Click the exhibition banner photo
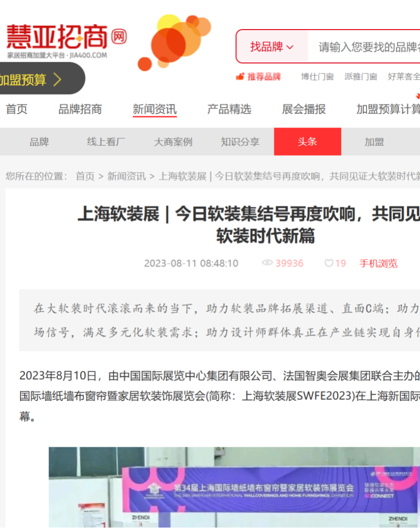The height and width of the screenshot is (528, 420). click(x=234, y=486)
